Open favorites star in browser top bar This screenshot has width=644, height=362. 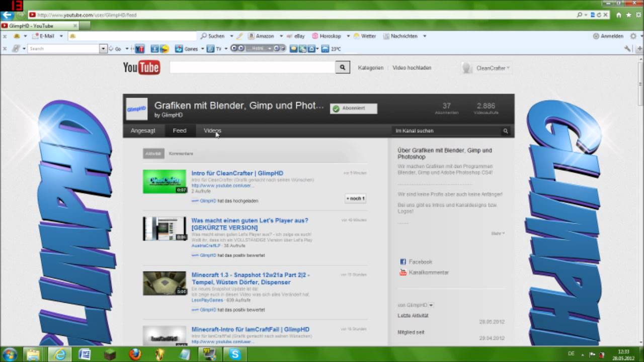click(629, 15)
